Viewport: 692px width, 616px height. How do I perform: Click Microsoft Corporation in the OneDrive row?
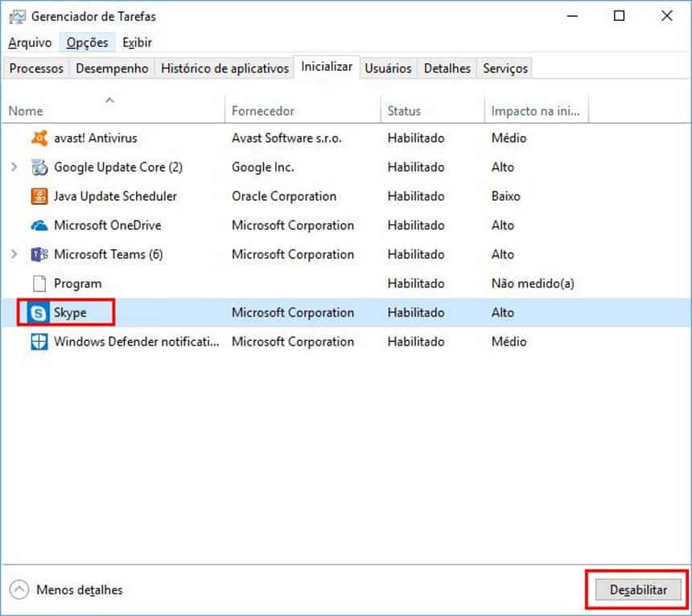(x=293, y=225)
